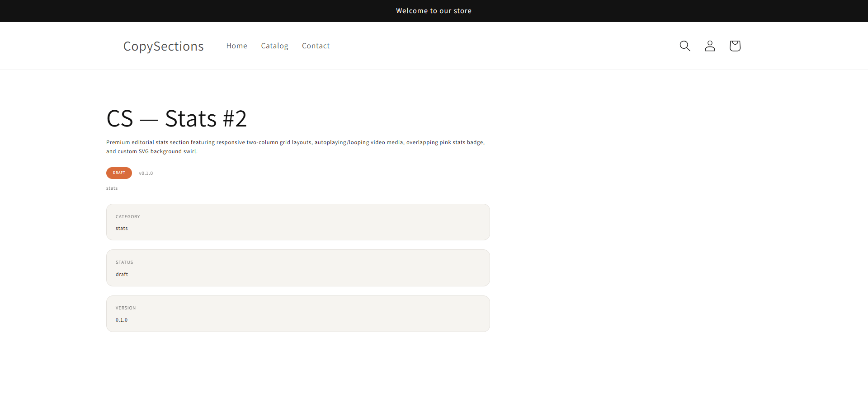Open the Catalog menu link

(x=274, y=46)
